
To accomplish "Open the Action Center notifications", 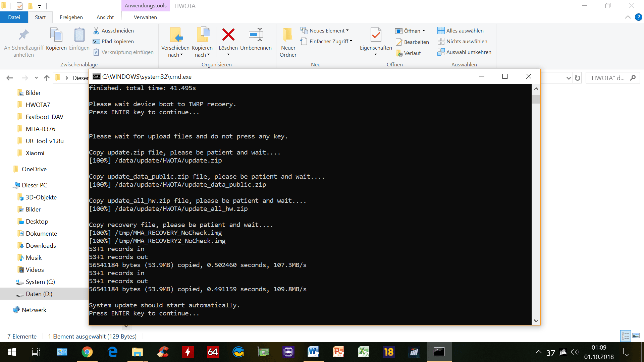I will 627,352.
